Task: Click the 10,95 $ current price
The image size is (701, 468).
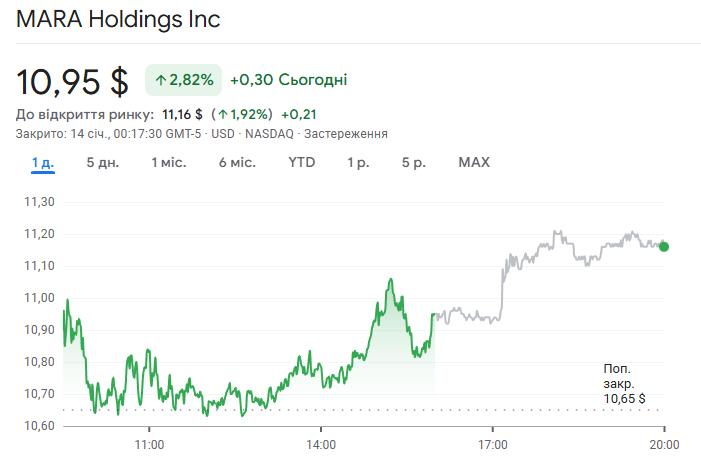Action: tap(73, 80)
